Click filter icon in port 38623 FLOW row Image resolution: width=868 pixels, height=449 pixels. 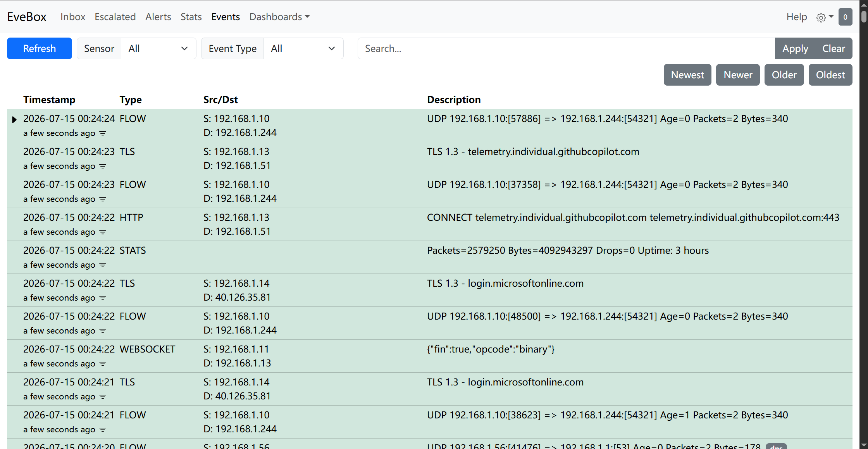[x=103, y=430]
